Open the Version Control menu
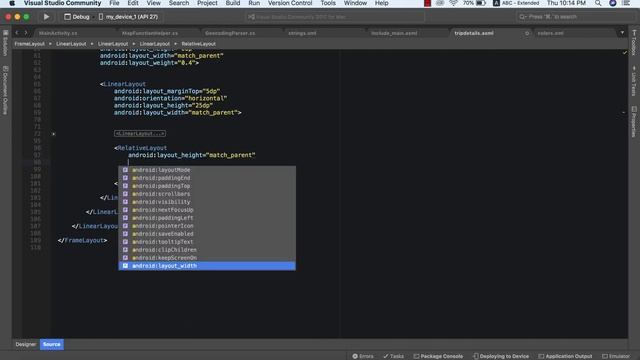This screenshot has width=640, height=360. [290, 3]
